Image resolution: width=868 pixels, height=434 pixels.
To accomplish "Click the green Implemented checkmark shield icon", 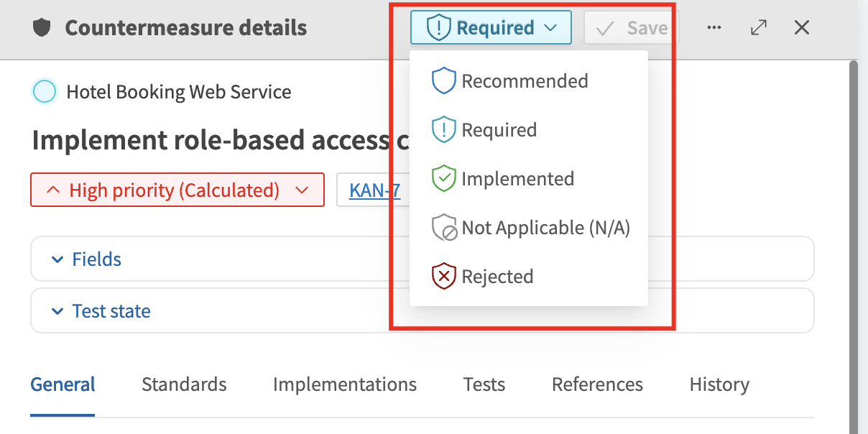I will point(443,178).
